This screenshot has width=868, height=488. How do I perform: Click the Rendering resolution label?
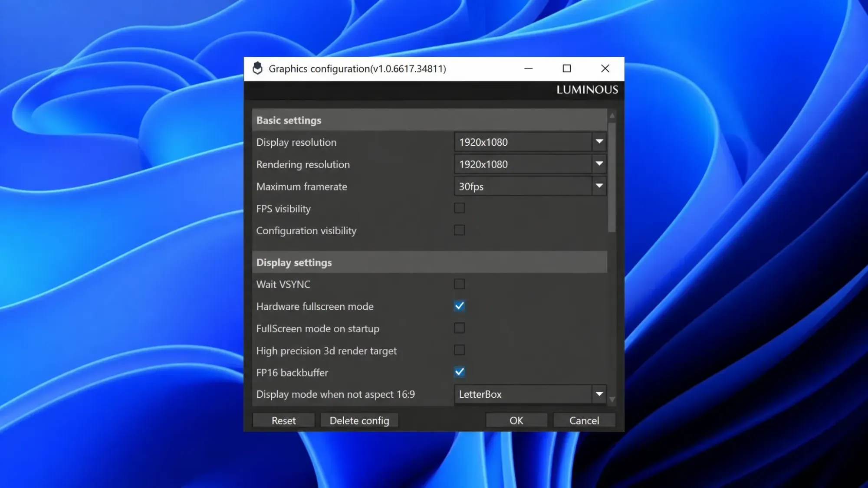(x=303, y=164)
